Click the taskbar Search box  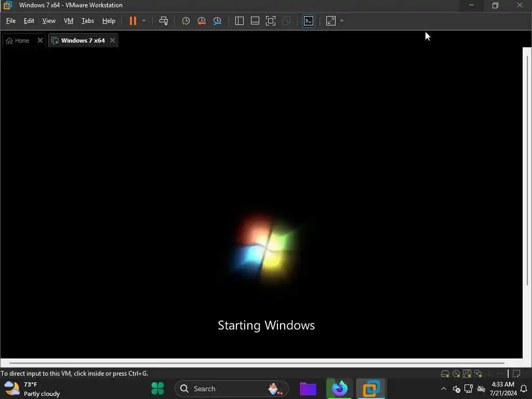231,389
